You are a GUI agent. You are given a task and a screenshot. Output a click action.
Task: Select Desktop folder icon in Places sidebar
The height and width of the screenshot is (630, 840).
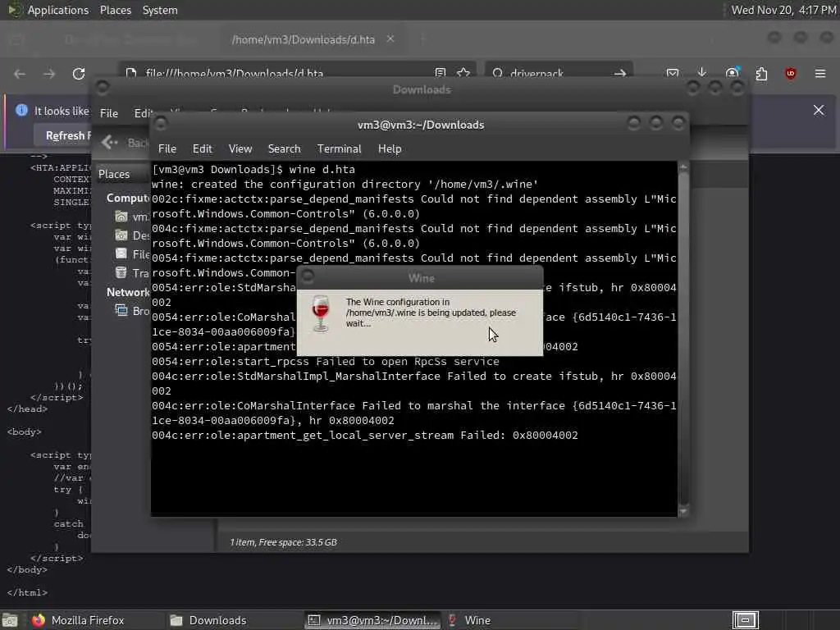(121, 235)
